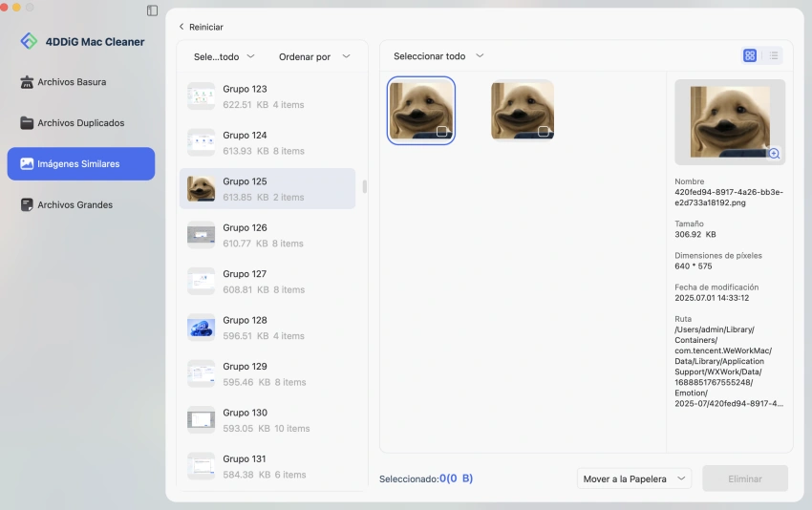Click Grupo 127 thumbnail icon
The height and width of the screenshot is (510, 812).
(201, 281)
